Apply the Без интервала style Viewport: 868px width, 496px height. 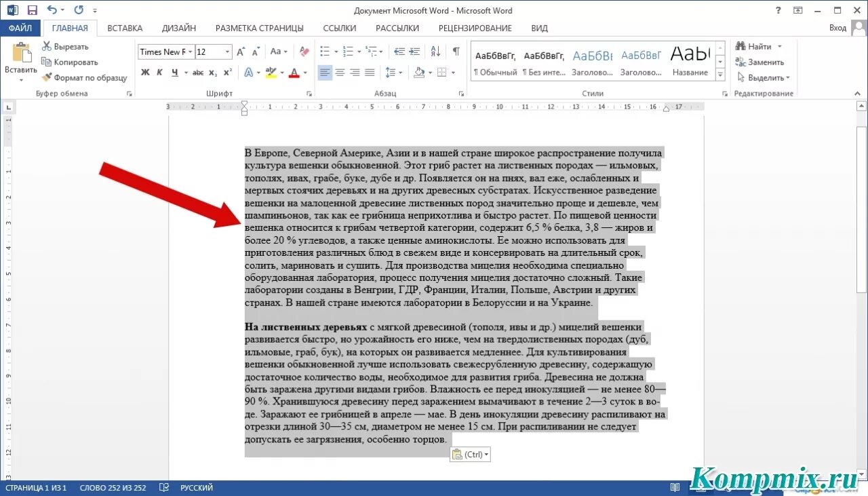pyautogui.click(x=542, y=62)
